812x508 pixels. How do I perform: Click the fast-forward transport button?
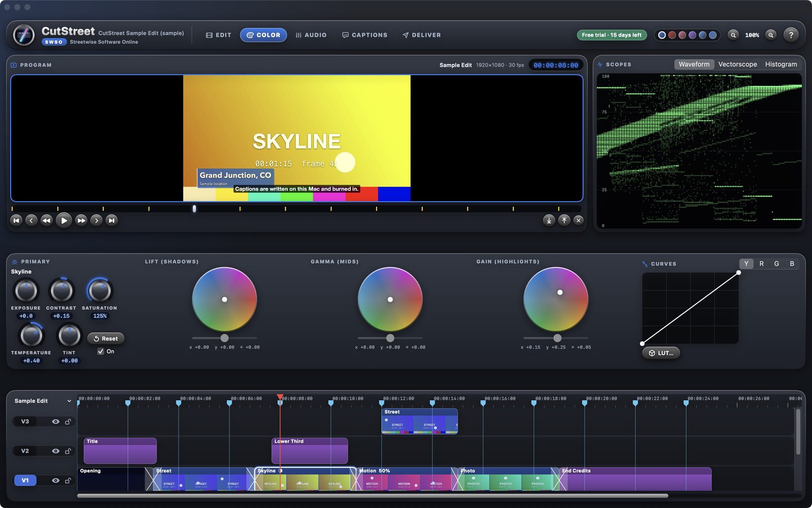click(x=81, y=220)
